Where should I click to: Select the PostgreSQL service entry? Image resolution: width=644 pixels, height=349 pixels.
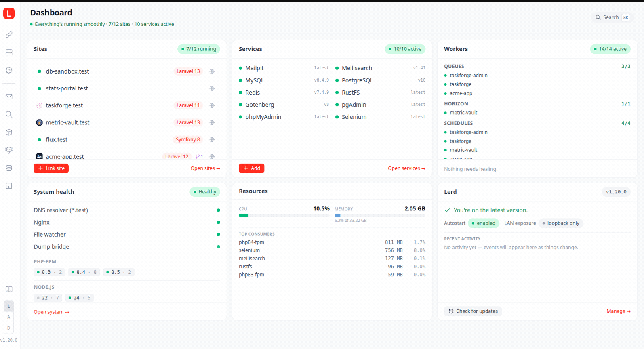point(380,80)
